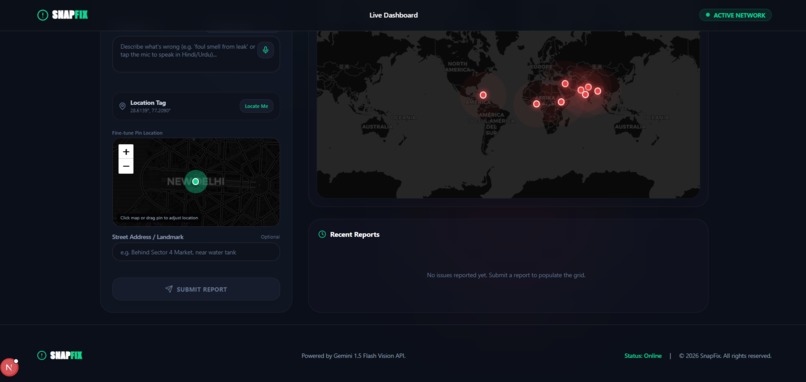Click the SnapFix logo icon in header
This screenshot has width=806, height=382.
coord(43,15)
